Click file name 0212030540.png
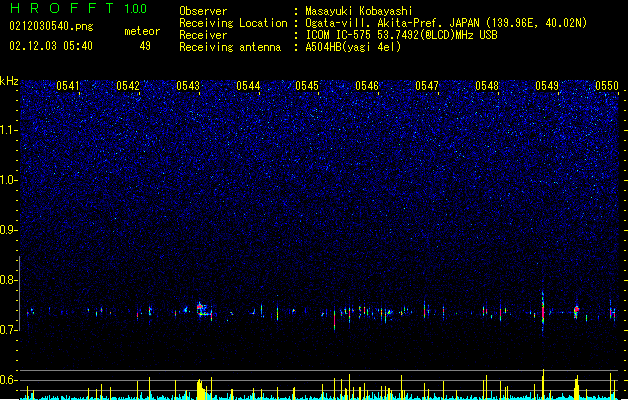629x400 pixels. pos(51,27)
